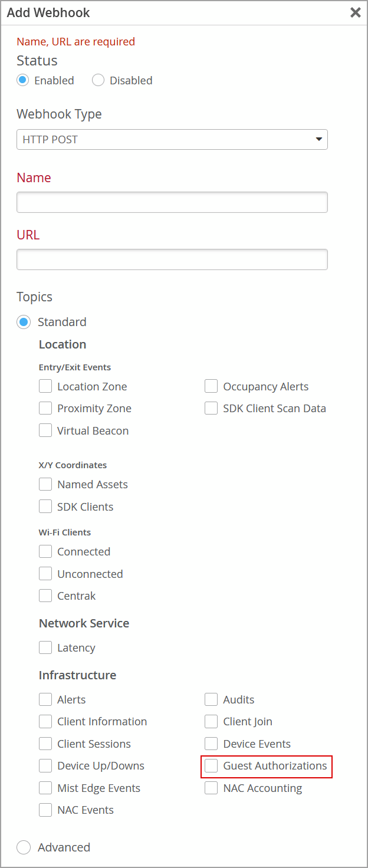Choose the Standard topics radio button
Screen dimensions: 368x868
tap(24, 322)
